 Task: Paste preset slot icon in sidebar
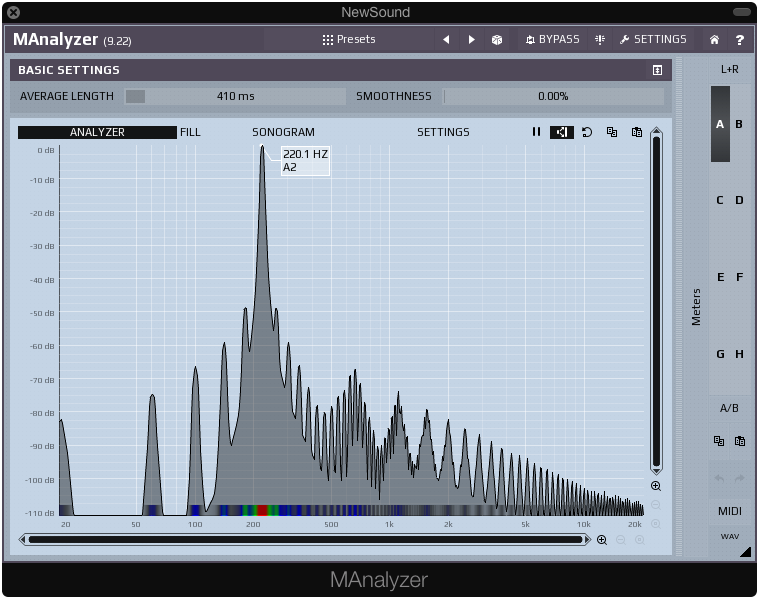[x=740, y=441]
